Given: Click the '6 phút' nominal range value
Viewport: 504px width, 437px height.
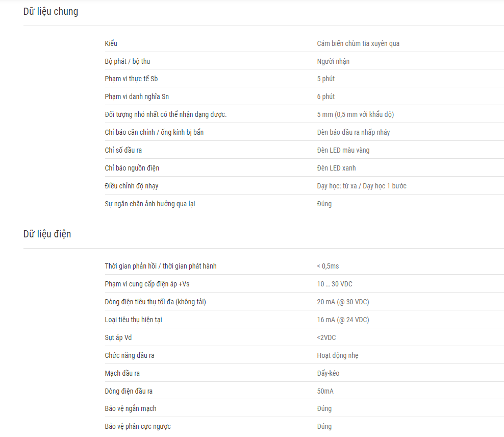Looking at the screenshot, I should 325,96.
